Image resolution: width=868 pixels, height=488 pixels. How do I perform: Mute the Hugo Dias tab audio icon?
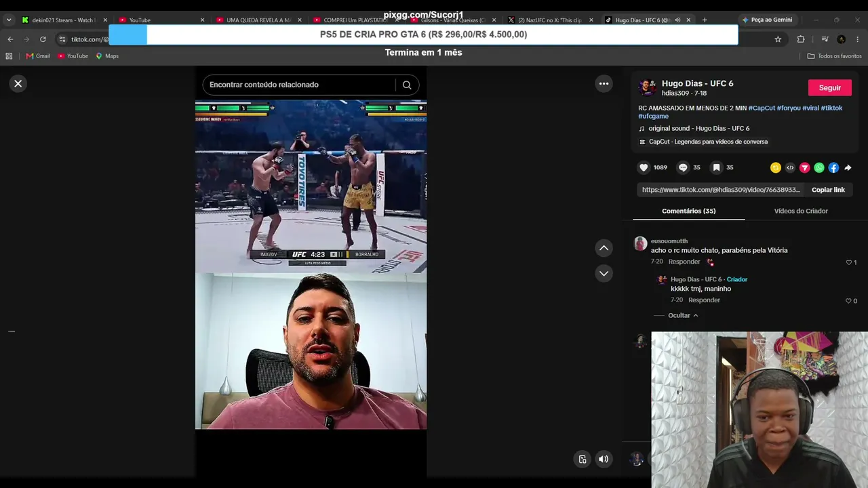coord(677,20)
